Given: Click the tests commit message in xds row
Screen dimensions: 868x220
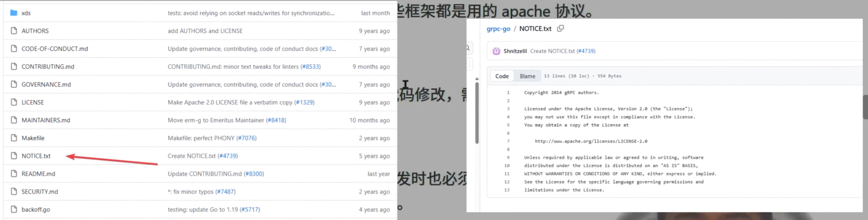Looking at the screenshot, I should 251,13.
